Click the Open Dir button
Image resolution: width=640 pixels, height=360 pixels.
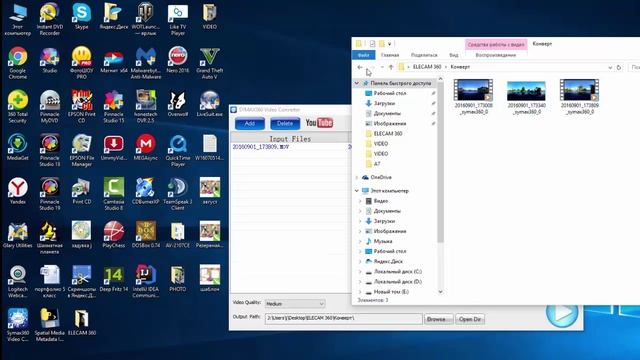click(470, 319)
